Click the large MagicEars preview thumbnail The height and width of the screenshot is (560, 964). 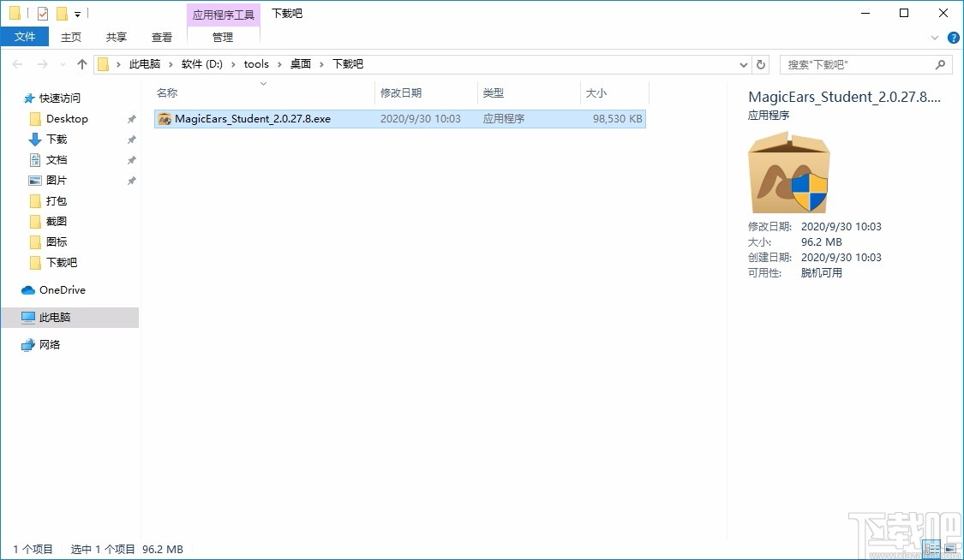[x=789, y=173]
